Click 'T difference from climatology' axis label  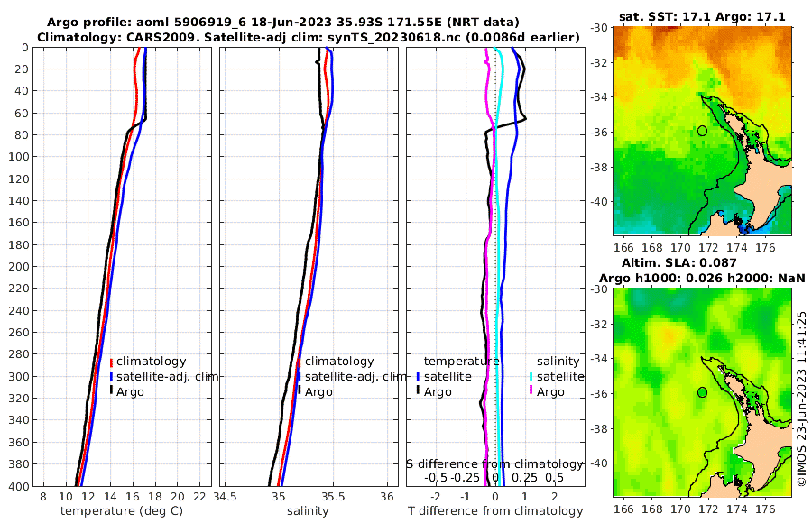click(x=495, y=511)
